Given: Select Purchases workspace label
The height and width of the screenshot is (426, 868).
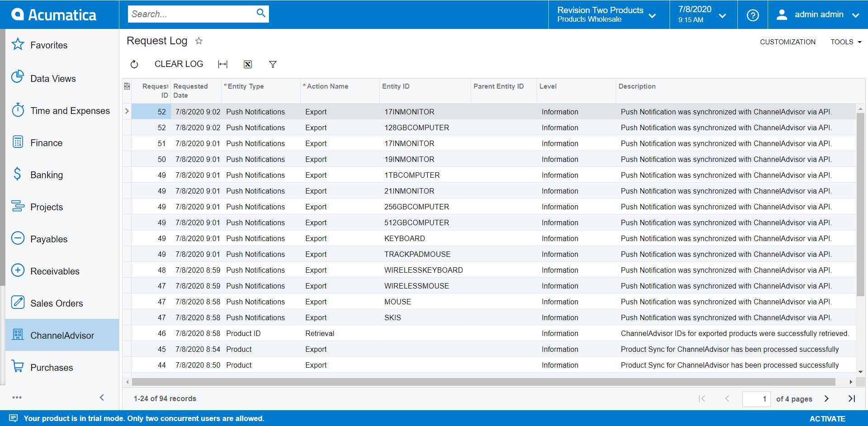Looking at the screenshot, I should coord(52,368).
